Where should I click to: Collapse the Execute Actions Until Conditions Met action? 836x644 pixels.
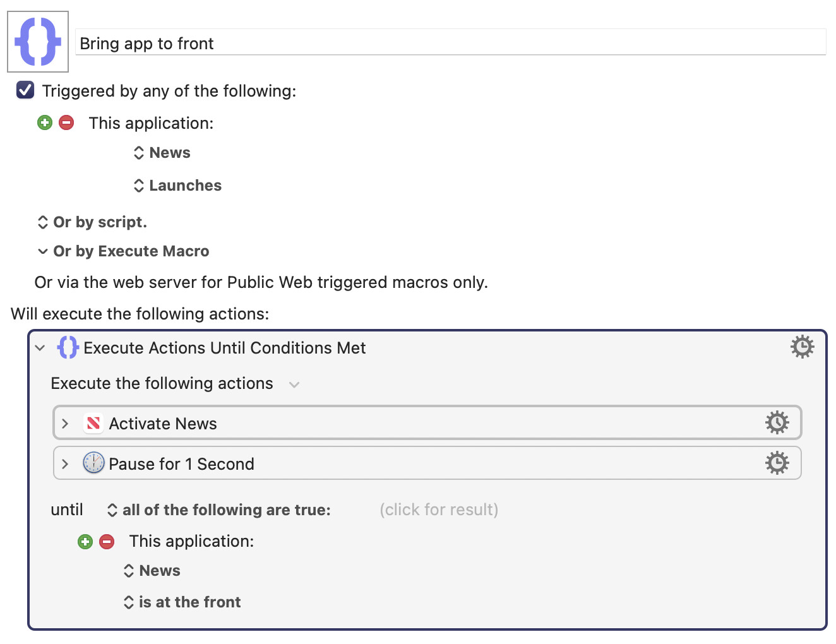[x=40, y=348]
